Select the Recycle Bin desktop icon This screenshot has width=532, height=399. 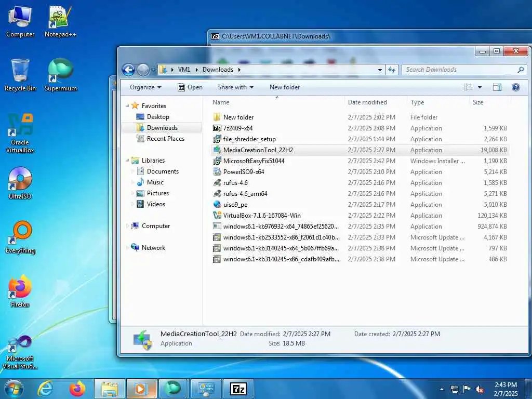(x=20, y=75)
